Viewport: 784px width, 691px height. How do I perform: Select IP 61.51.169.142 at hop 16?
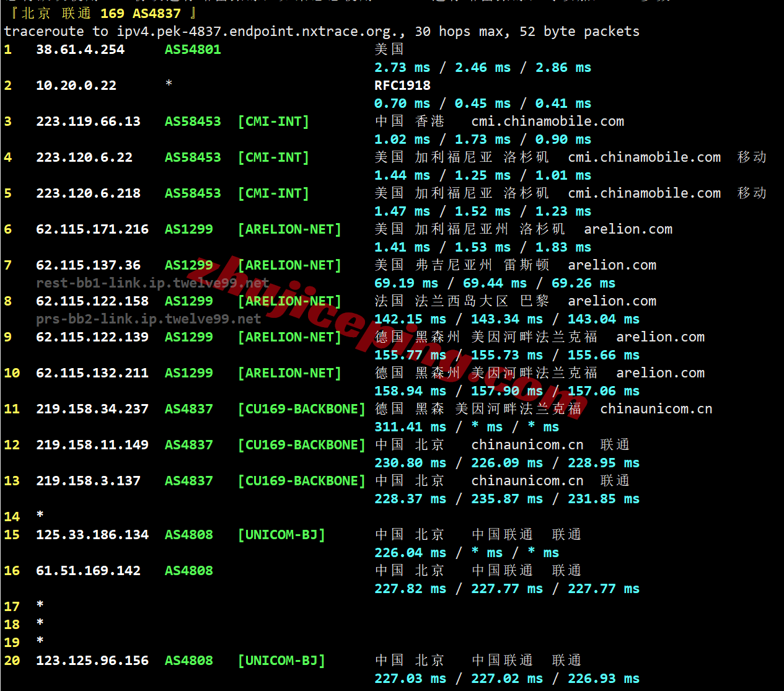coord(88,571)
